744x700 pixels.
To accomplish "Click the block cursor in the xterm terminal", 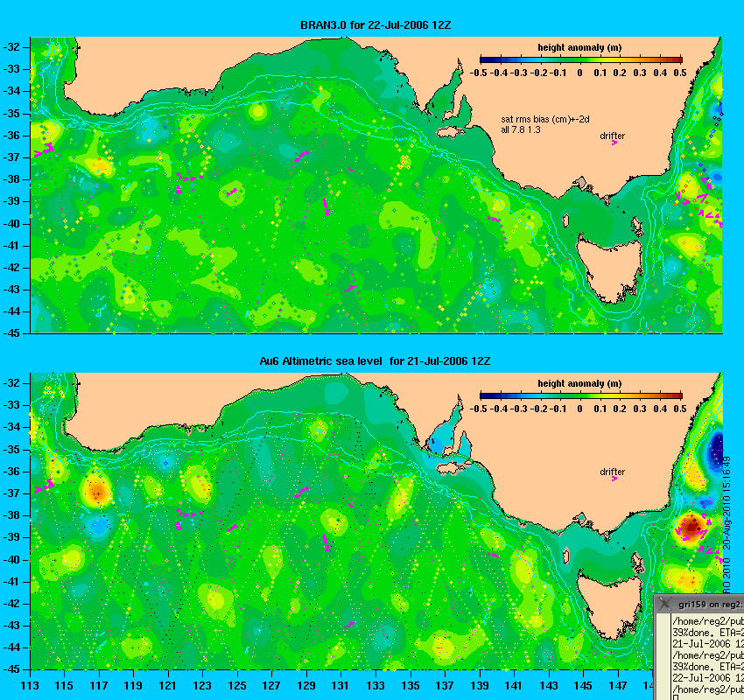I will click(x=675, y=697).
